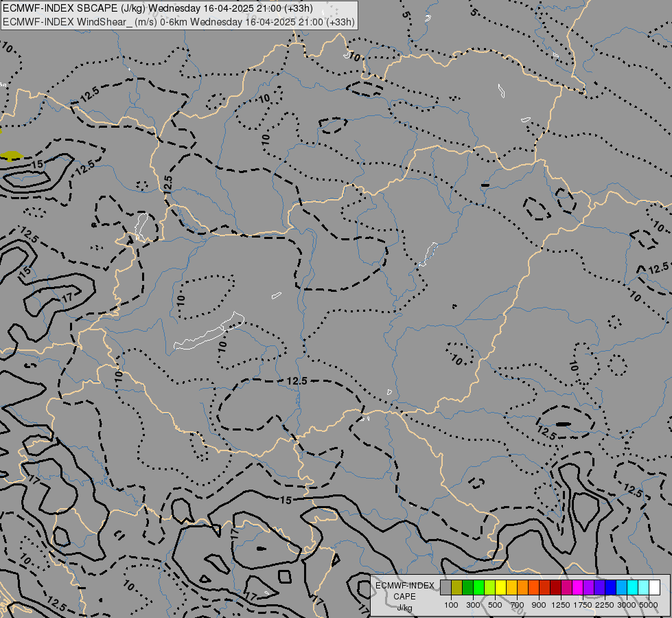Screen dimensions: 672x618
Task: Click the legend value 5000
Action: tap(649, 605)
